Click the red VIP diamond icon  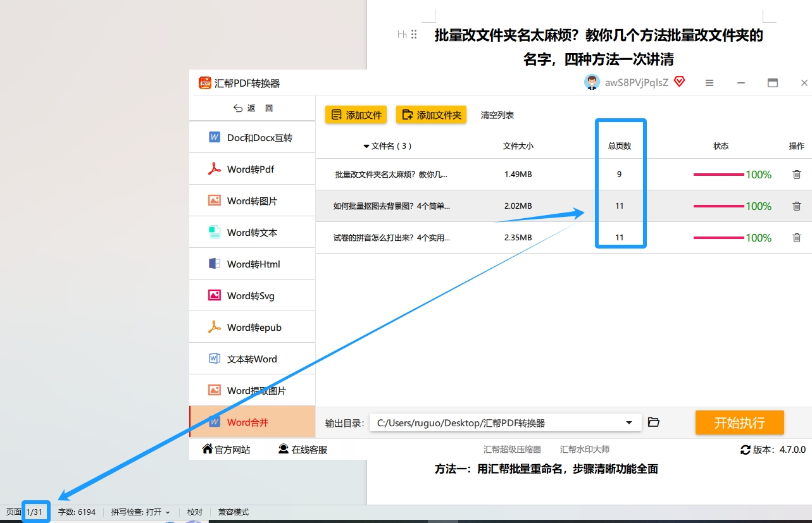click(x=679, y=82)
